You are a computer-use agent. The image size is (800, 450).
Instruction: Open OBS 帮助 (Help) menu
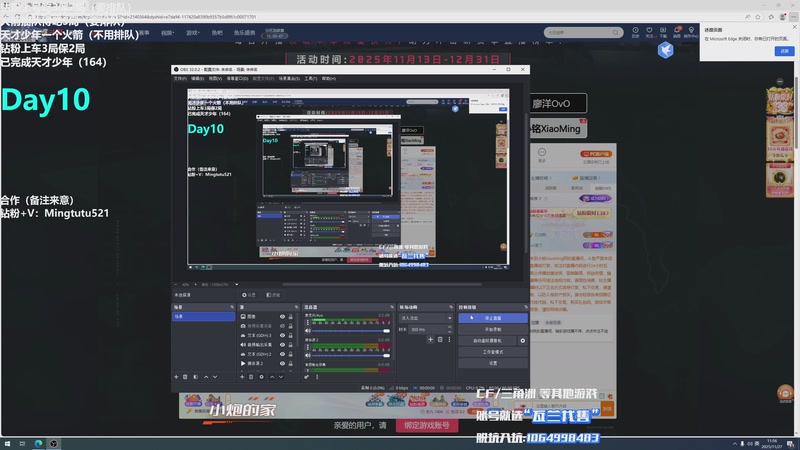(329, 79)
